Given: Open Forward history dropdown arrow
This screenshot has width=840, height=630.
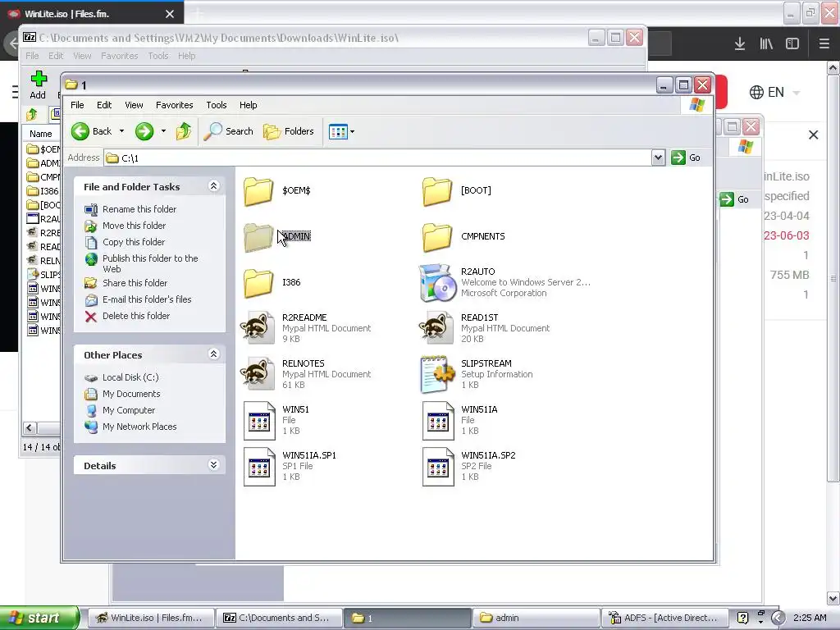Looking at the screenshot, I should [x=163, y=131].
